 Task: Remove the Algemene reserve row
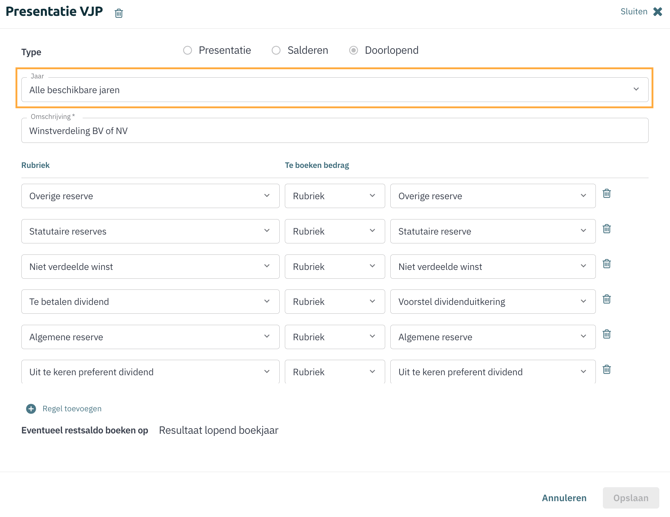pyautogui.click(x=607, y=335)
